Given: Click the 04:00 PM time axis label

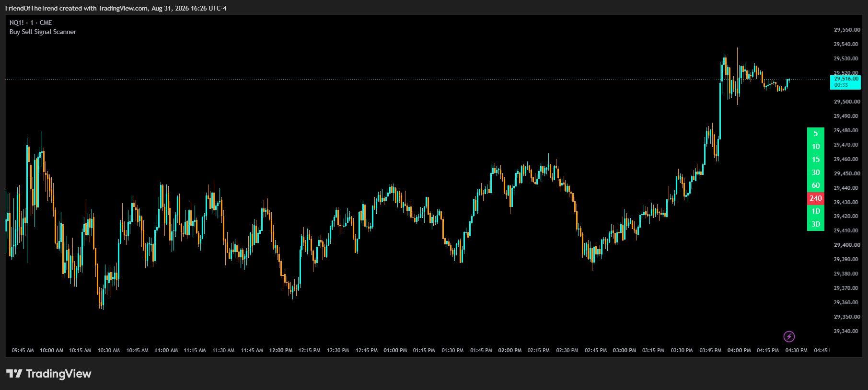Looking at the screenshot, I should [739, 350].
